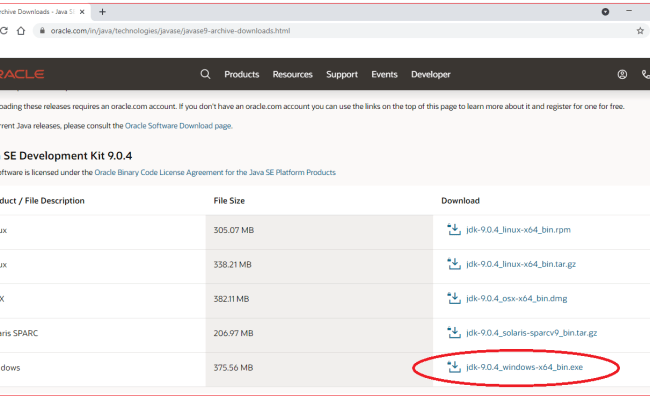The height and width of the screenshot is (400, 650).
Task: Click the File Description column header
Action: (42, 201)
